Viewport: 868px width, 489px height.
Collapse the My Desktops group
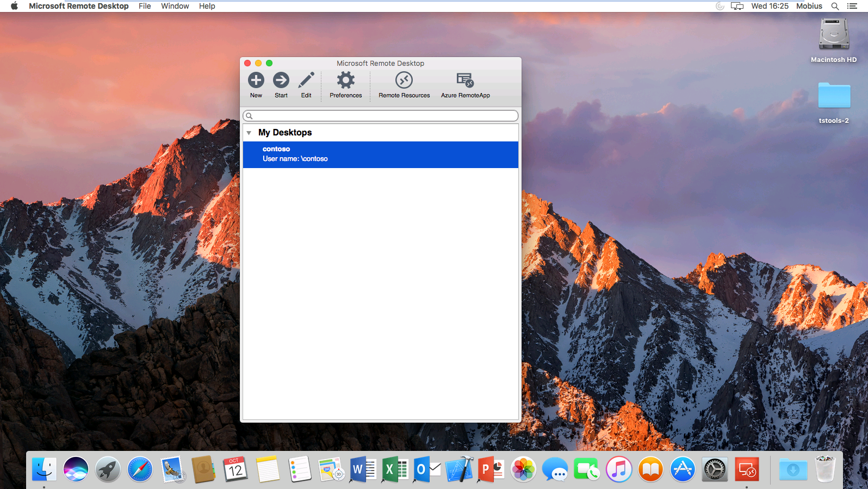click(249, 133)
